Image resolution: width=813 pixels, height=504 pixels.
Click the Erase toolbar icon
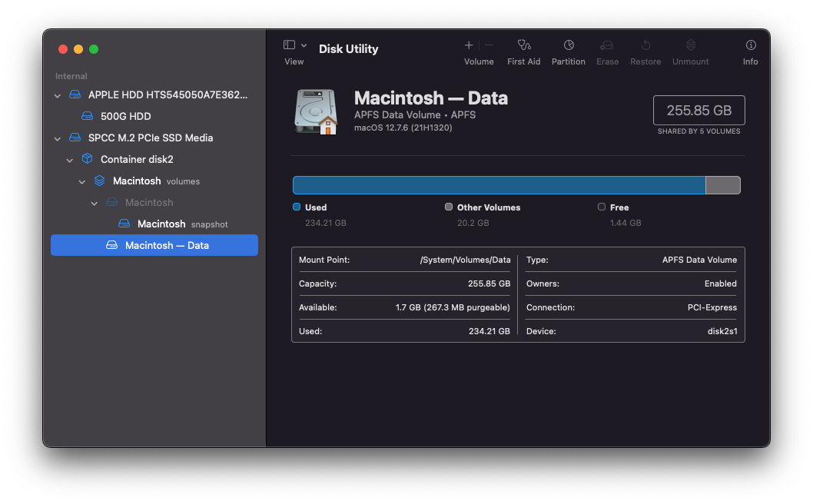pos(607,45)
